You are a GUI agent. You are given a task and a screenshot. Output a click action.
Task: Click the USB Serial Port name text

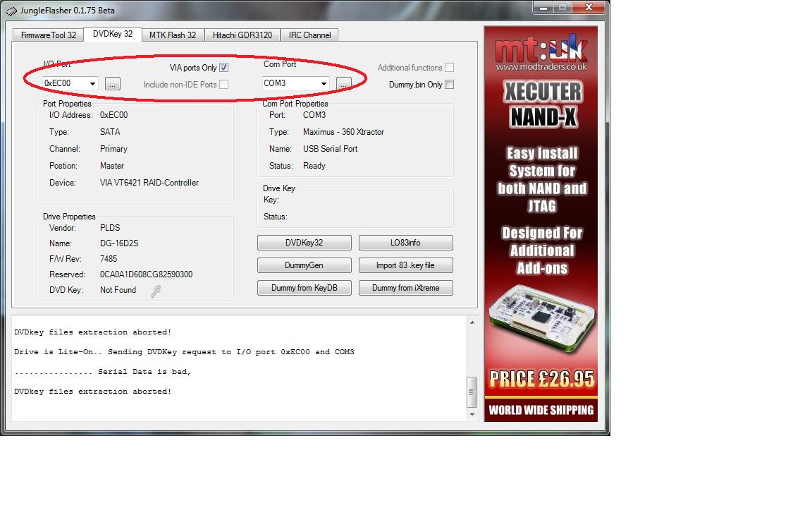331,149
